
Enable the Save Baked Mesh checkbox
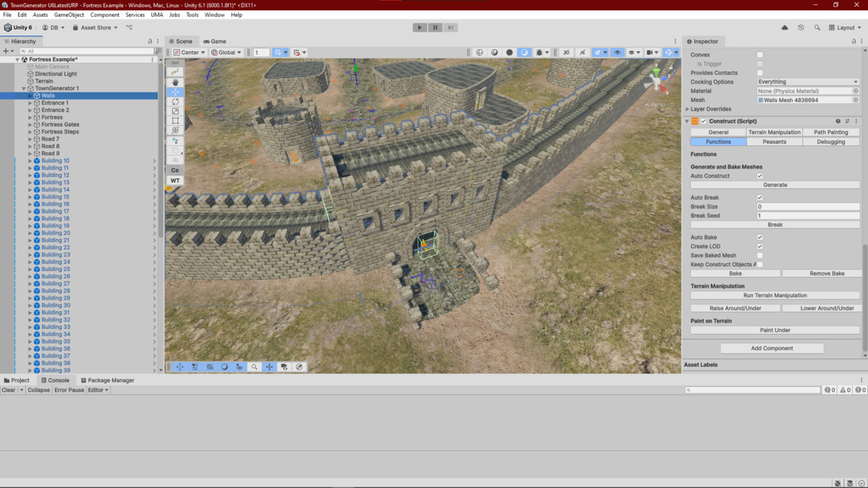click(759, 255)
